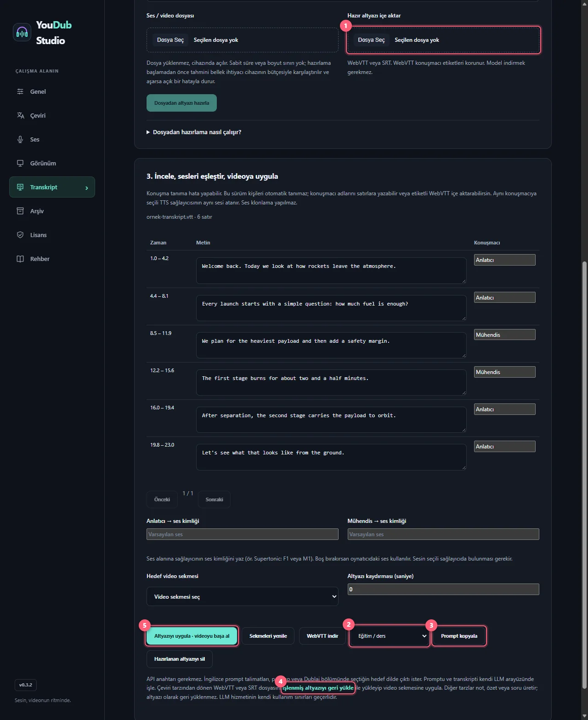Click the Sekmeleri yenile button
588x720 pixels.
268,636
